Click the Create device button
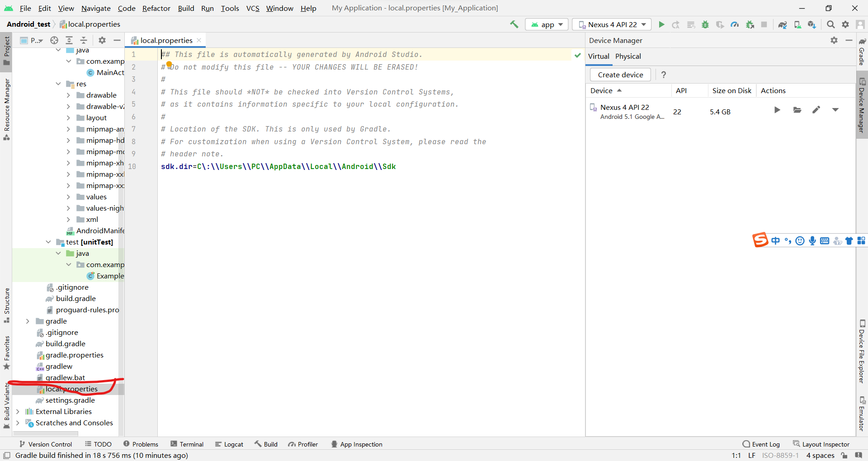Image resolution: width=868 pixels, height=461 pixels. point(620,75)
